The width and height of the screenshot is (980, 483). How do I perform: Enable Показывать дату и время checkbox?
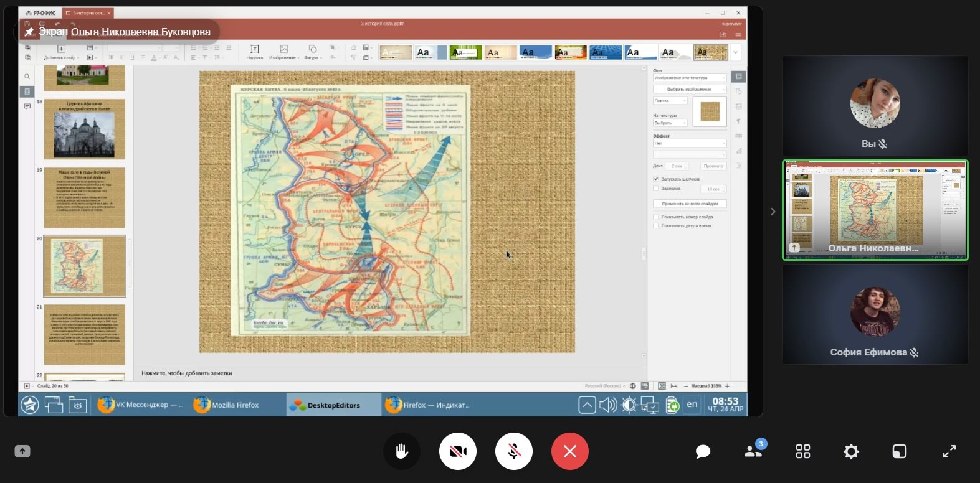point(656,225)
